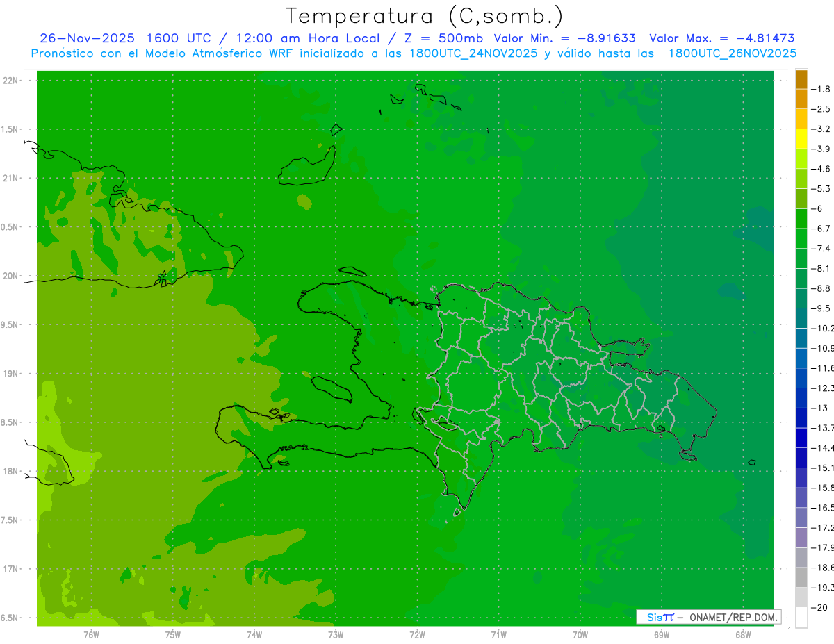Viewport: 834px width, 644px height.
Task: Select the Z = 500mb level text
Action: point(443,38)
